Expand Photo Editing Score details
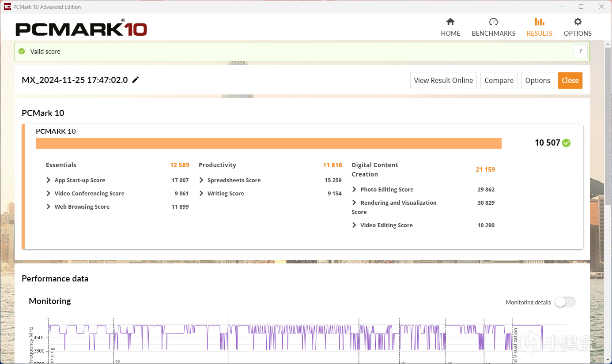 354,189
